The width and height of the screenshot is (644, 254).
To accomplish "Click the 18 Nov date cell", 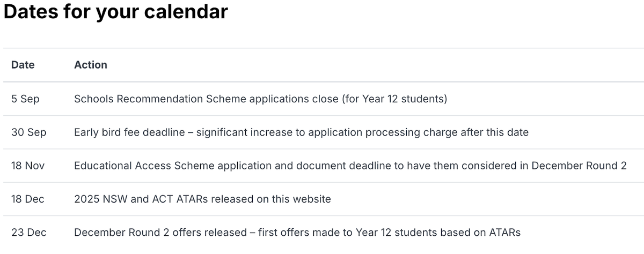I will pyautogui.click(x=28, y=166).
